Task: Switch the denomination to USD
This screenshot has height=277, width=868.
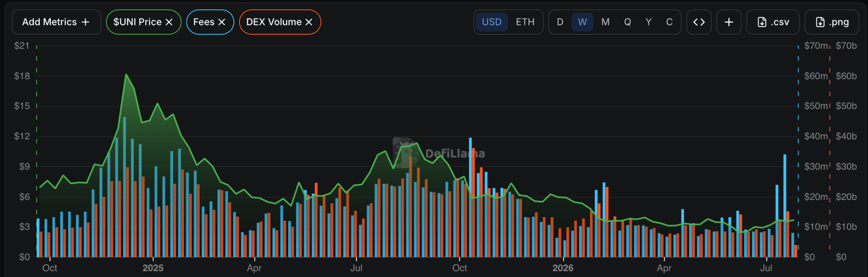Action: (492, 22)
